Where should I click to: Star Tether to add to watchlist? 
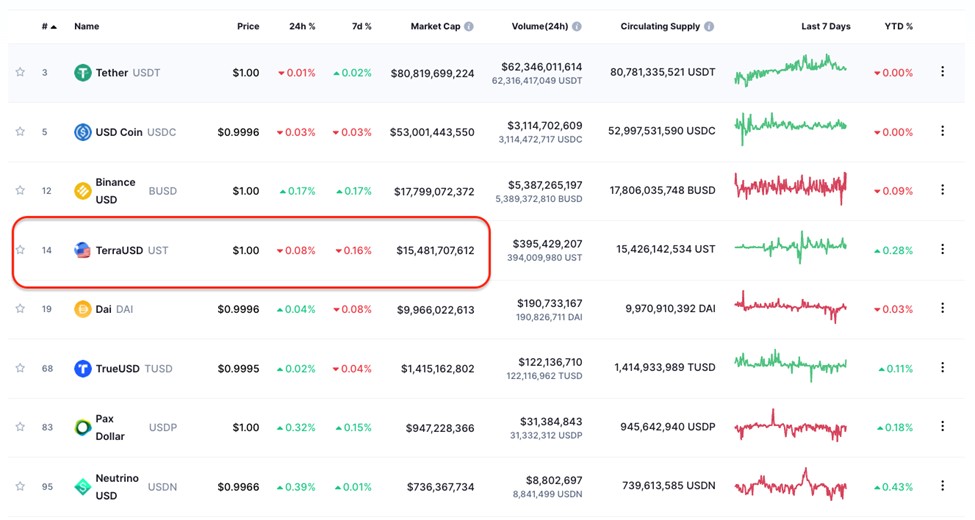coord(20,72)
